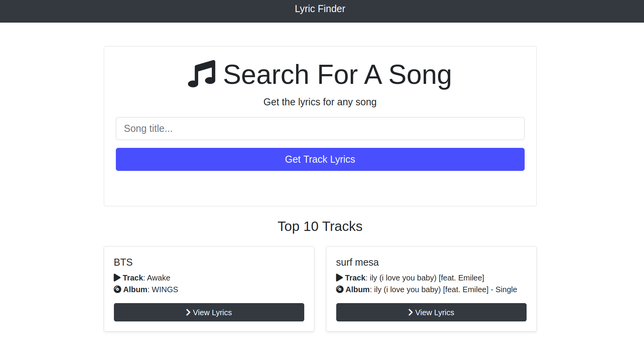The width and height of the screenshot is (644, 339).
Task: Click the chevron in BTS View Lyrics button
Action: [188, 312]
